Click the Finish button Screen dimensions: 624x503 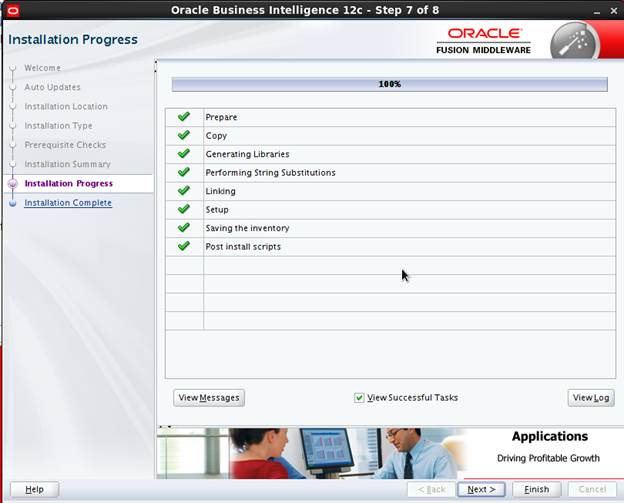[x=536, y=489]
